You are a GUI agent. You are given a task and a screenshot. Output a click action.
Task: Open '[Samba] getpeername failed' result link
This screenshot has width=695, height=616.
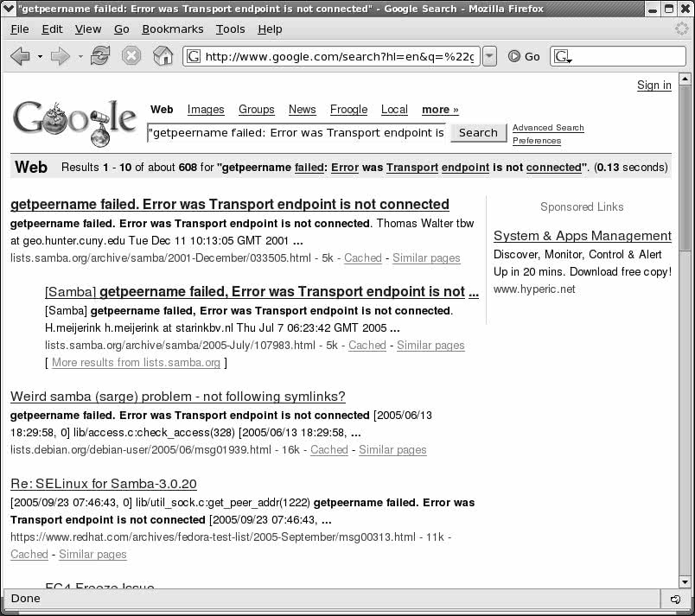point(262,291)
